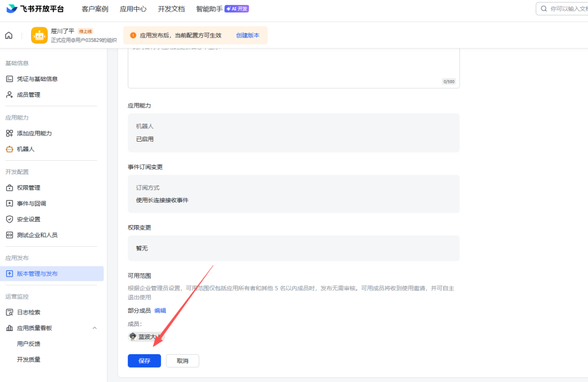Click the yellow robot app avatar
Viewport: 588px width, 382px height.
coord(39,35)
